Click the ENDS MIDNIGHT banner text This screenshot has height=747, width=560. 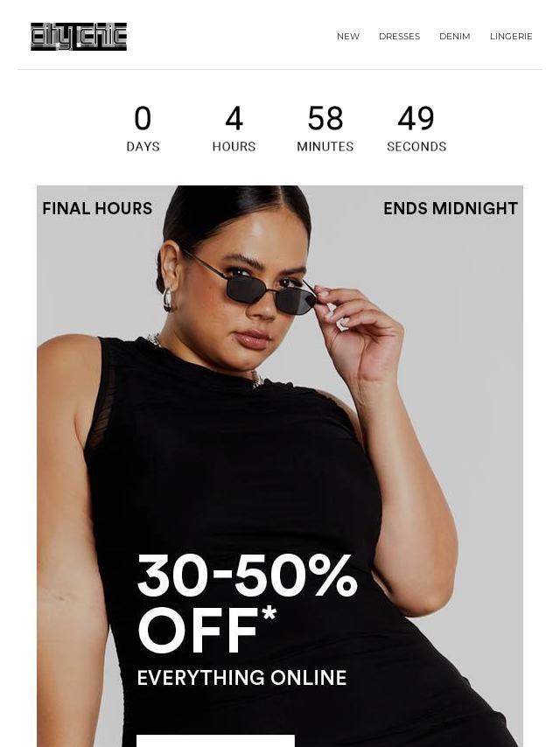(x=451, y=209)
